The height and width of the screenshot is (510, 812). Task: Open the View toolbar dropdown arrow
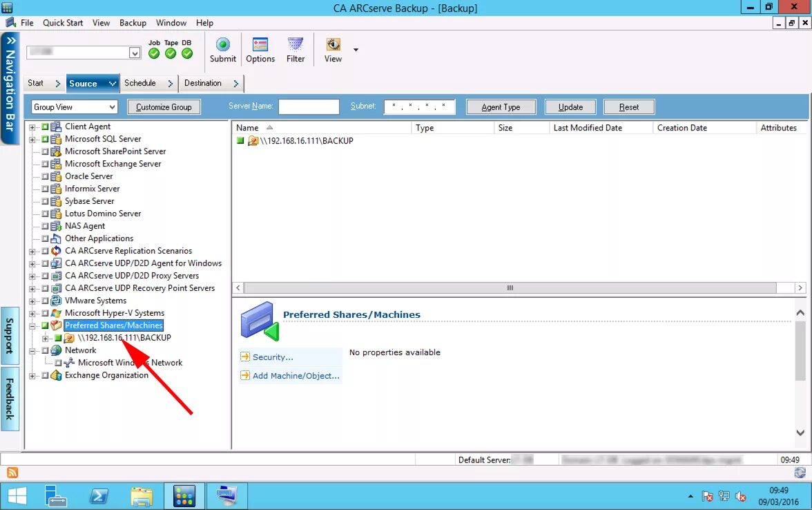coord(356,50)
